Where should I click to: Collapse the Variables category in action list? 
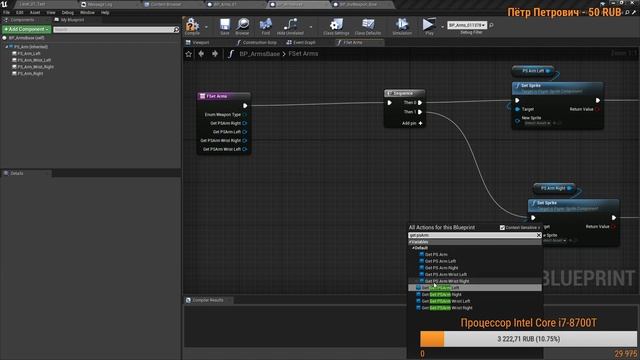coord(410,242)
